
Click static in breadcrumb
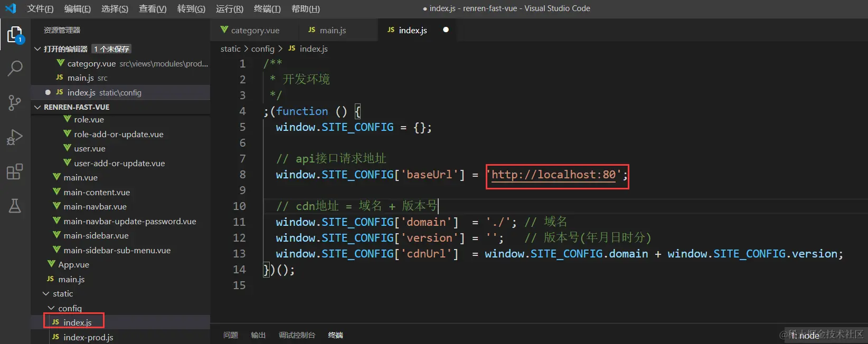point(230,49)
